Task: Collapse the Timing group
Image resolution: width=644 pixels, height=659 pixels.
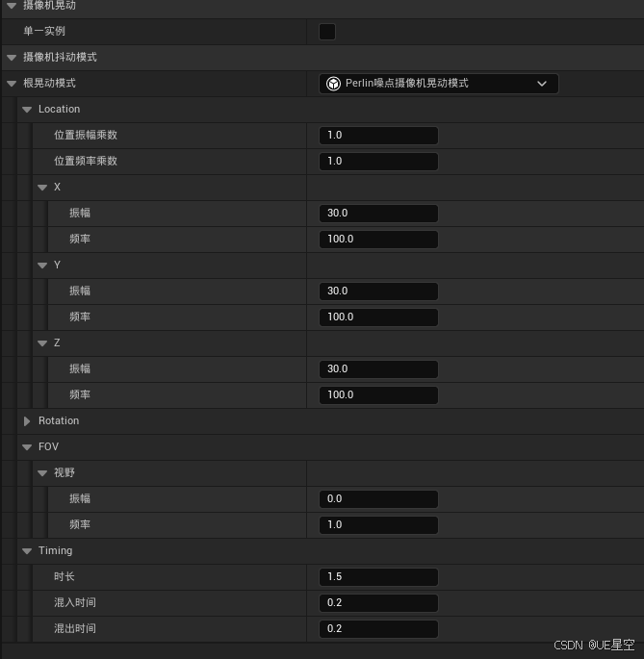Action: coord(27,551)
